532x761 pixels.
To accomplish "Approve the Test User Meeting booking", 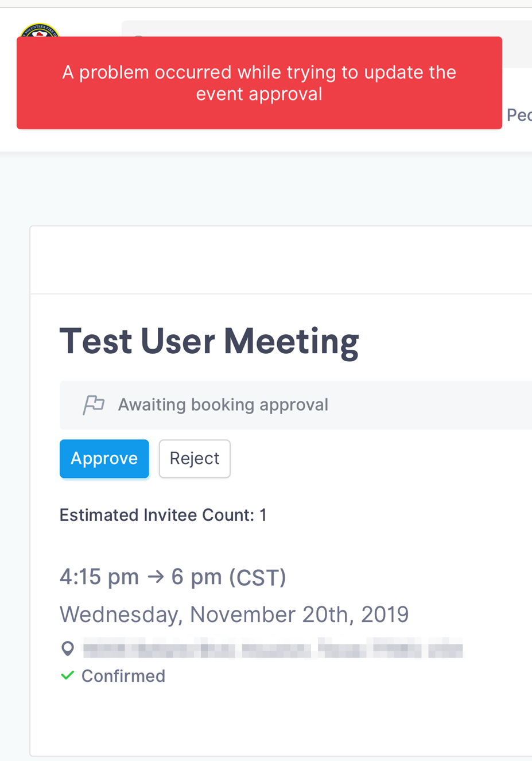I will coord(104,458).
